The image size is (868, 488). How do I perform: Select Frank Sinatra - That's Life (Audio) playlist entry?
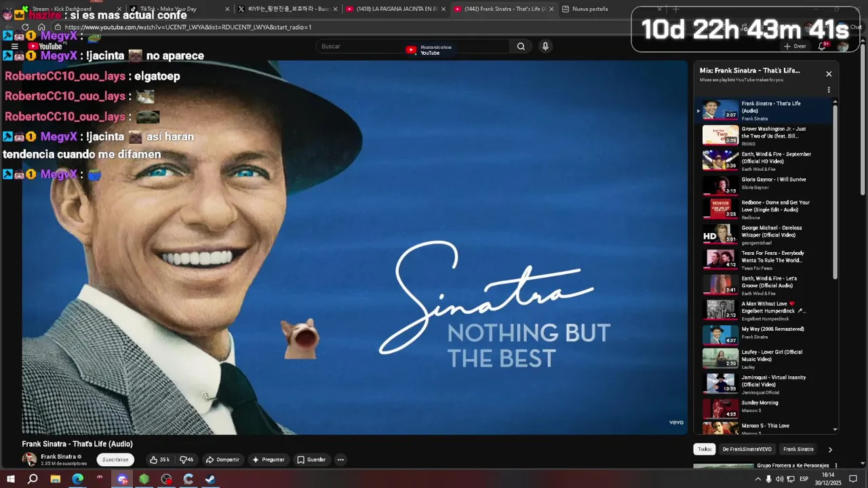coord(764,110)
